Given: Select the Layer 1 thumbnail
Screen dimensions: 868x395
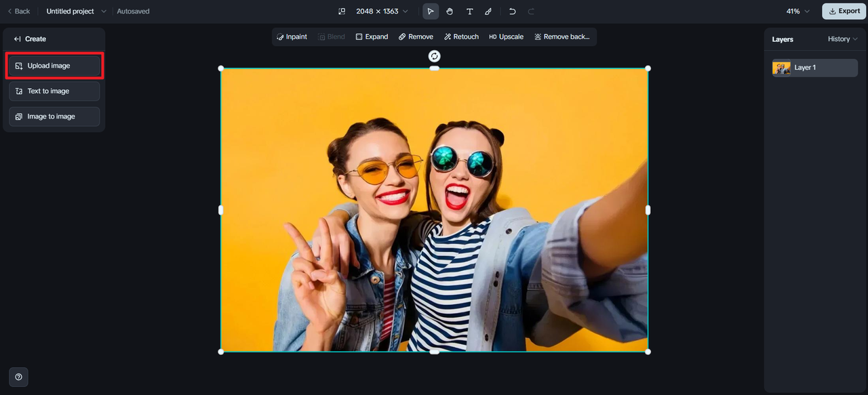Looking at the screenshot, I should click(x=782, y=68).
